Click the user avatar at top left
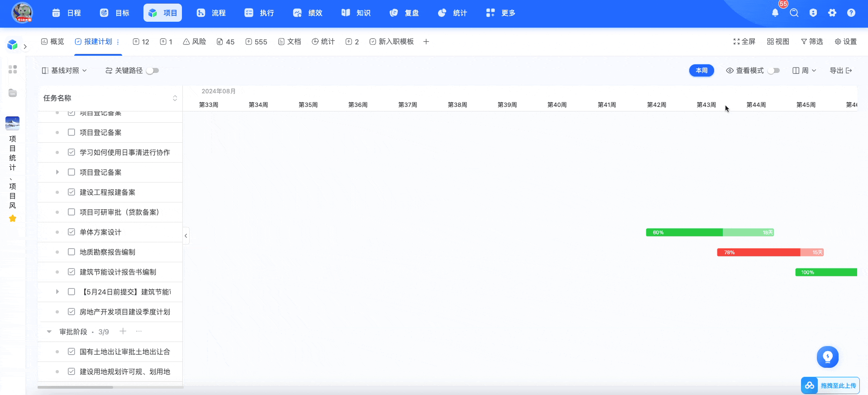The width and height of the screenshot is (868, 395). click(22, 13)
